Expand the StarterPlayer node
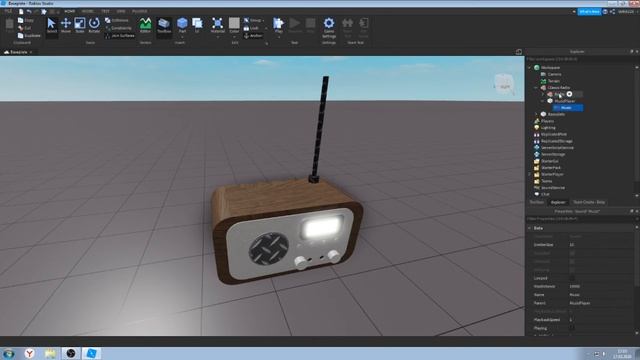Viewport: 640px width, 360px height. tap(530, 174)
